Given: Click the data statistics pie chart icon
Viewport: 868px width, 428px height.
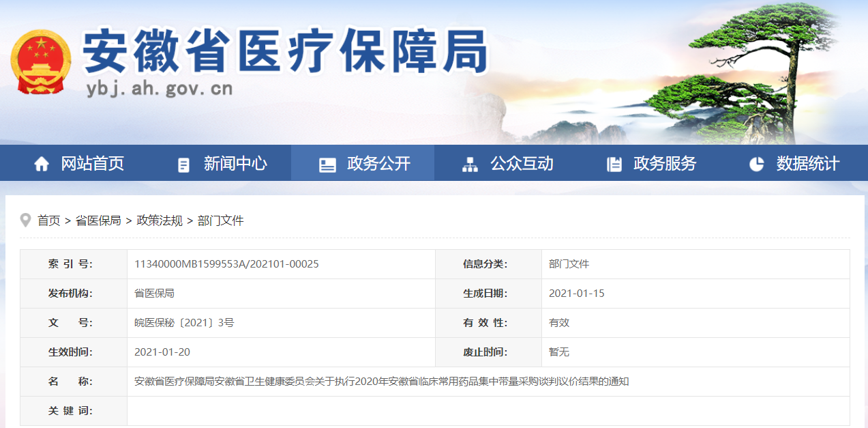Looking at the screenshot, I should pos(756,165).
